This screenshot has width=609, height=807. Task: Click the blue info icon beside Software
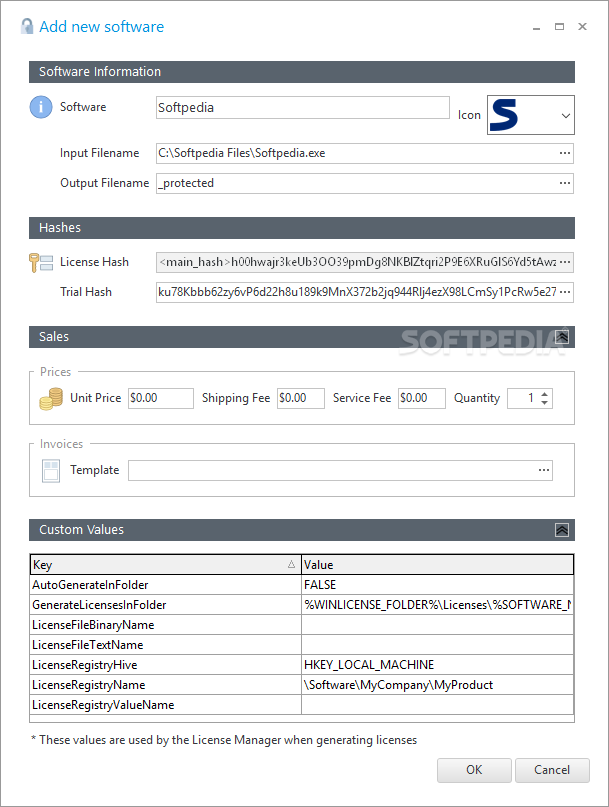tap(41, 108)
